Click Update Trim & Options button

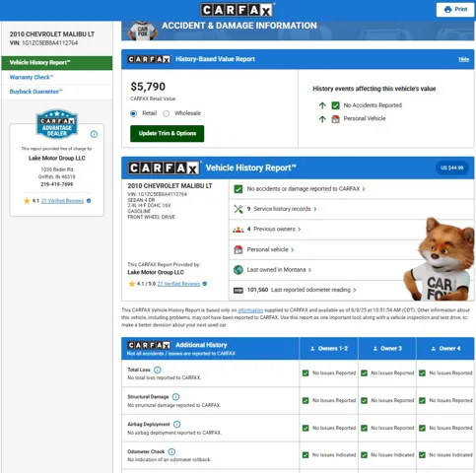[x=167, y=133]
